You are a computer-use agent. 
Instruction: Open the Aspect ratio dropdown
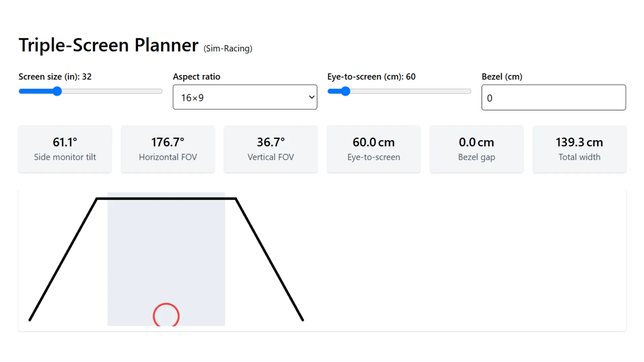(245, 97)
